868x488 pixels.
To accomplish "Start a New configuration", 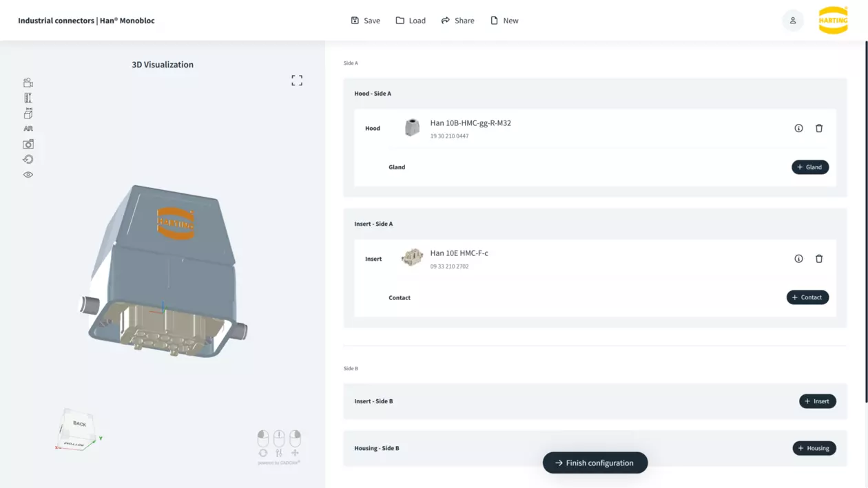I will (504, 21).
